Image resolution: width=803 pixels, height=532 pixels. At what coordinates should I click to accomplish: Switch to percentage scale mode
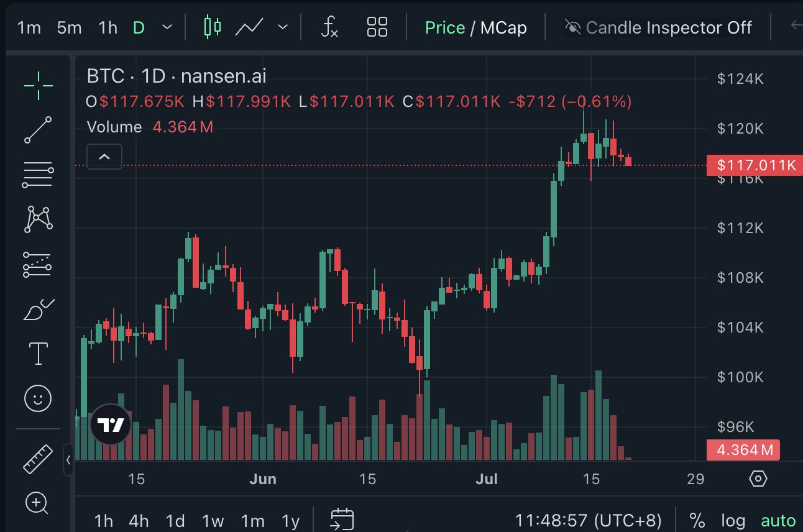(697, 521)
